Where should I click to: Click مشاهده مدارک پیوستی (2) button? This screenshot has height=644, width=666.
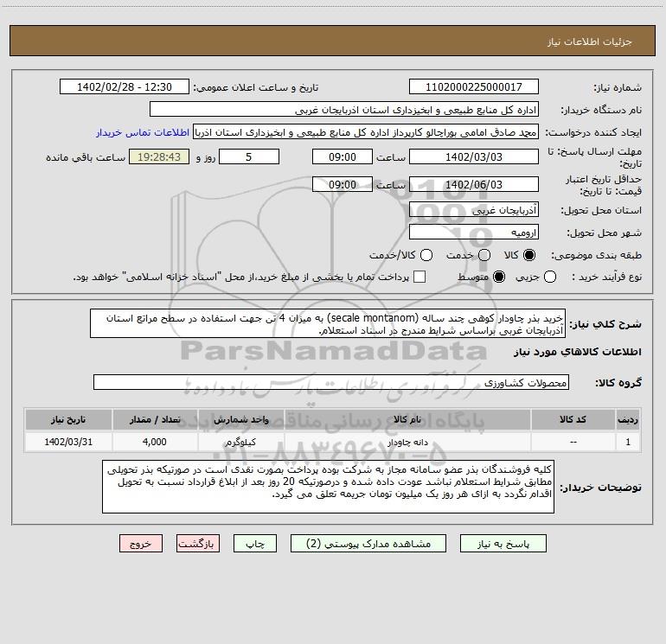[x=368, y=544]
